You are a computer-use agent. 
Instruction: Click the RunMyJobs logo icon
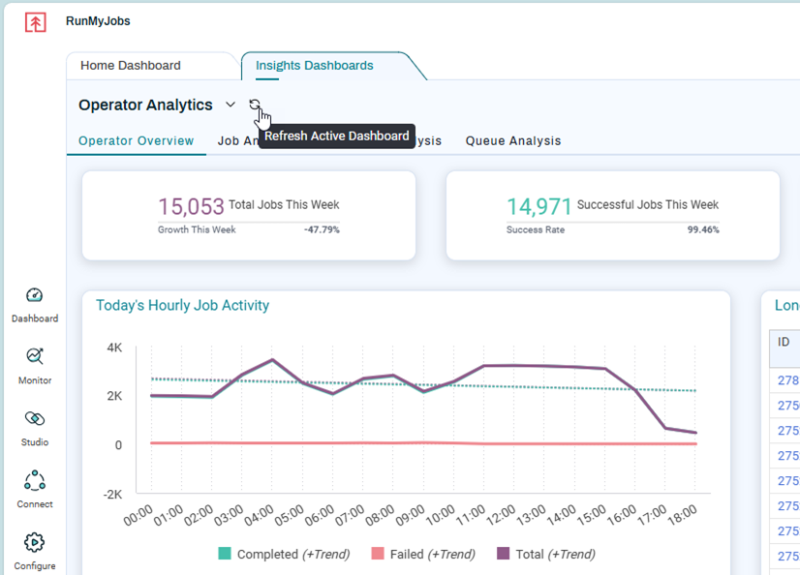[35, 22]
